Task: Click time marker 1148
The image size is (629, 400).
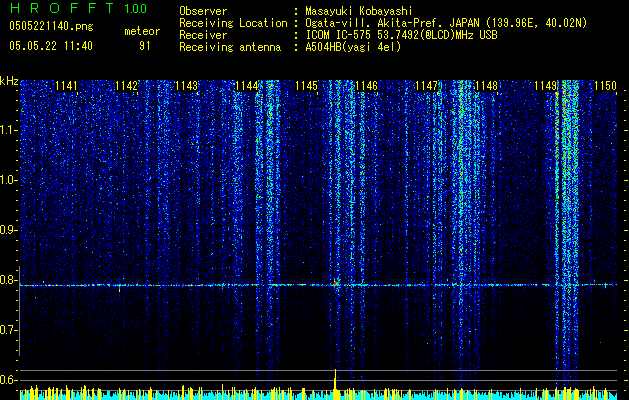Action: [487, 86]
